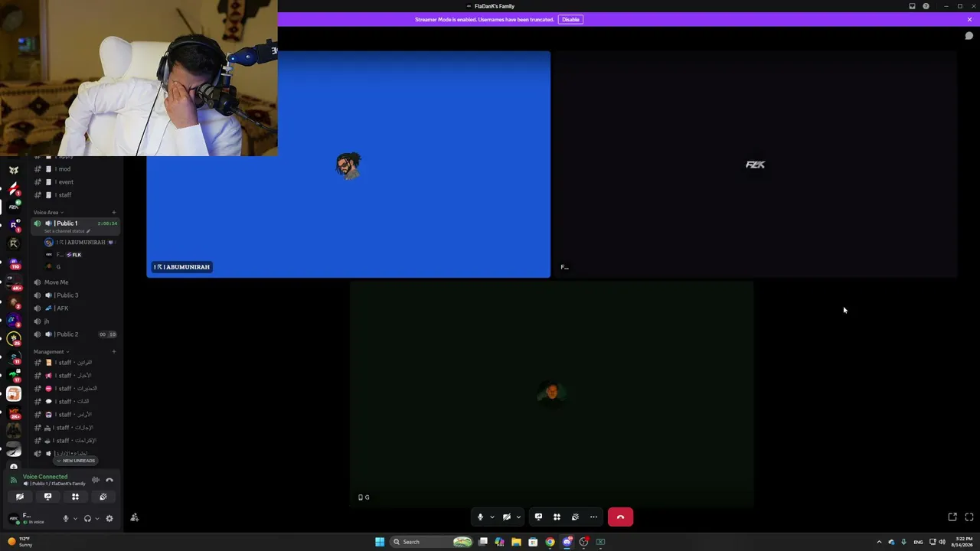Screen dimensions: 980x551
Task: Share screen from the voice panel
Action: [47, 497]
